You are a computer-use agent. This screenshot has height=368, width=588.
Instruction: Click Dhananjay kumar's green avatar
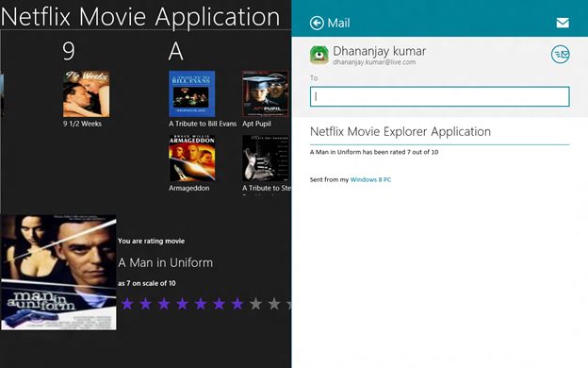pos(319,55)
